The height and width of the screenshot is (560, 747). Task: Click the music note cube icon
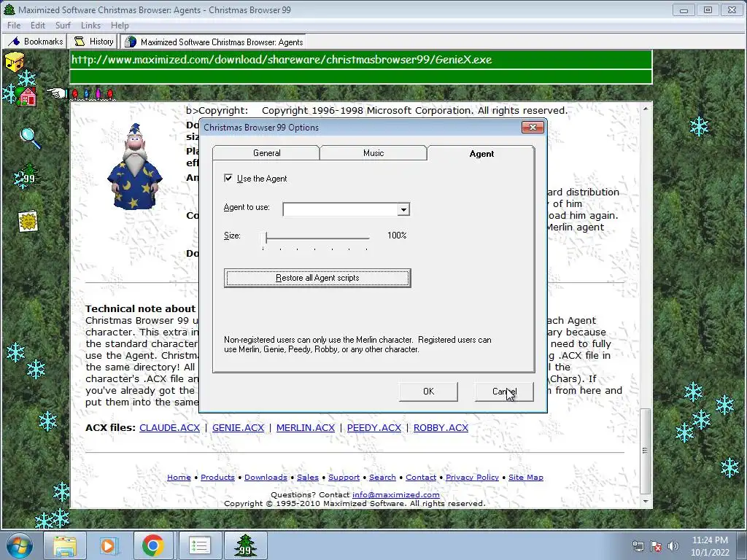pos(15,63)
